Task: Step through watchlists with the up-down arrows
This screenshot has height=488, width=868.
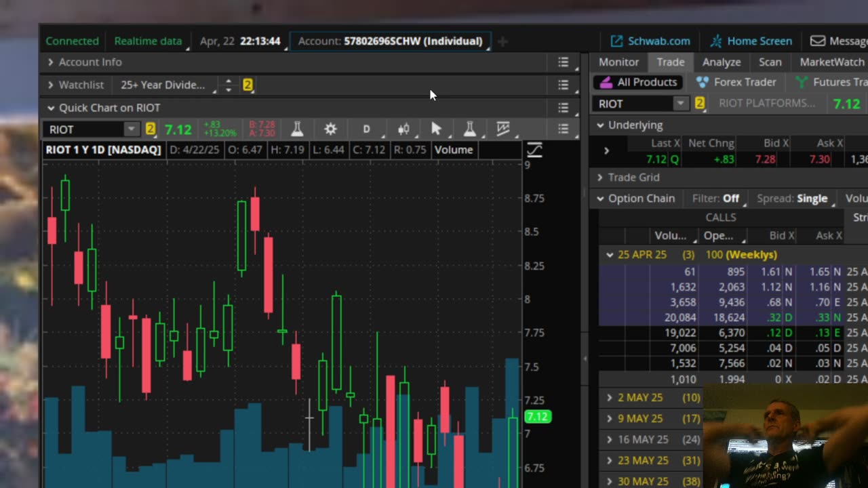Action: click(229, 85)
